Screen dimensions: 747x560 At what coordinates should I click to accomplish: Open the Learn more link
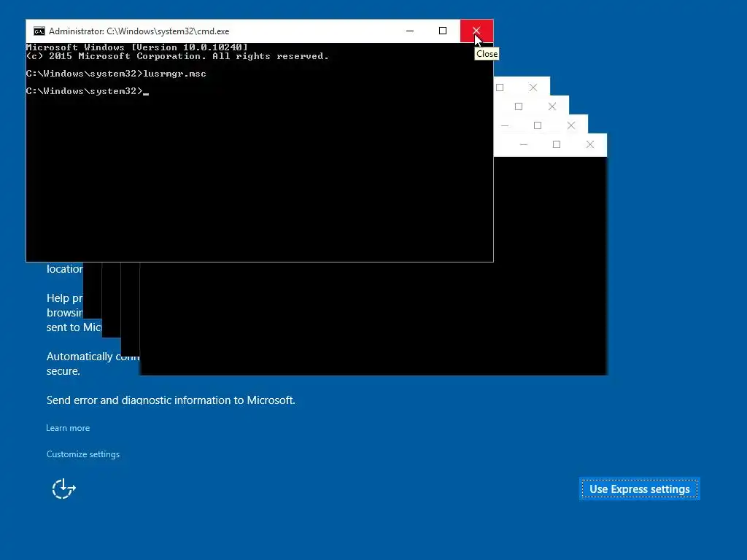pos(68,428)
